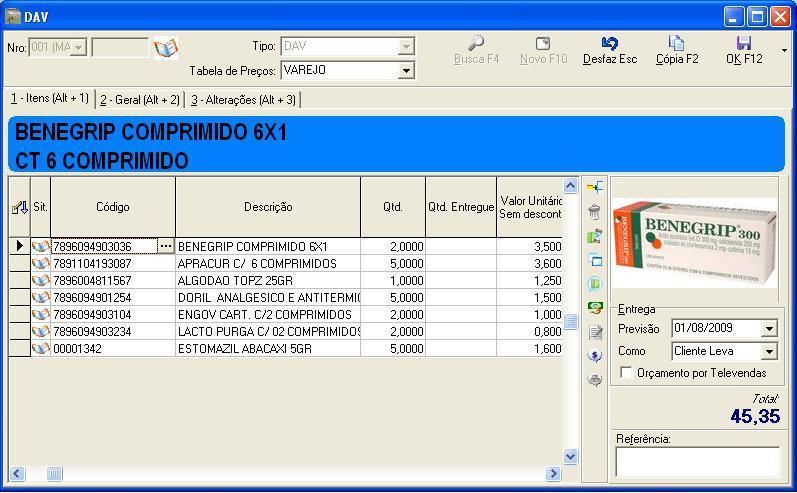797x493 pixels.
Task: Select code 7891104193087 cell
Action: point(113,263)
